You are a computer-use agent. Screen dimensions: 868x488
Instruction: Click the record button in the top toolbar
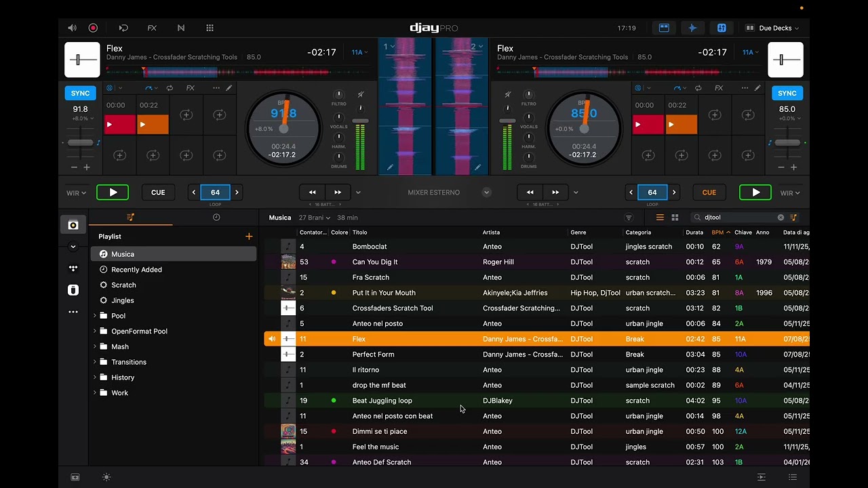[93, 28]
